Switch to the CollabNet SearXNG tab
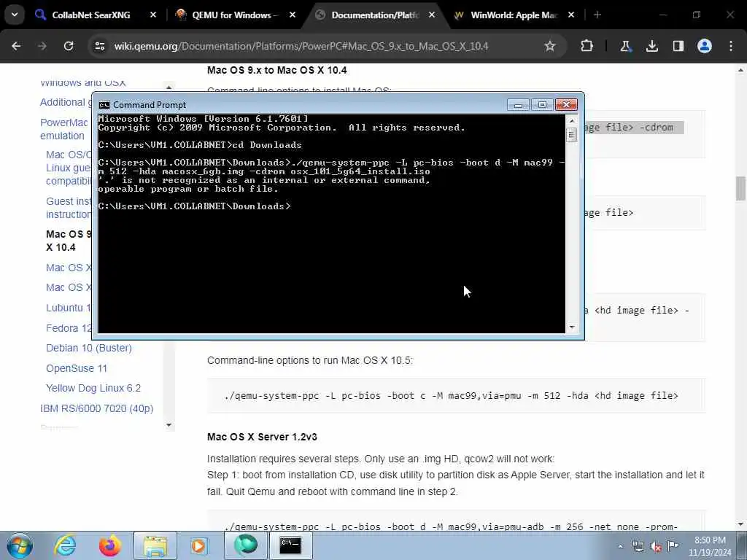The height and width of the screenshot is (560, 747). [x=90, y=15]
